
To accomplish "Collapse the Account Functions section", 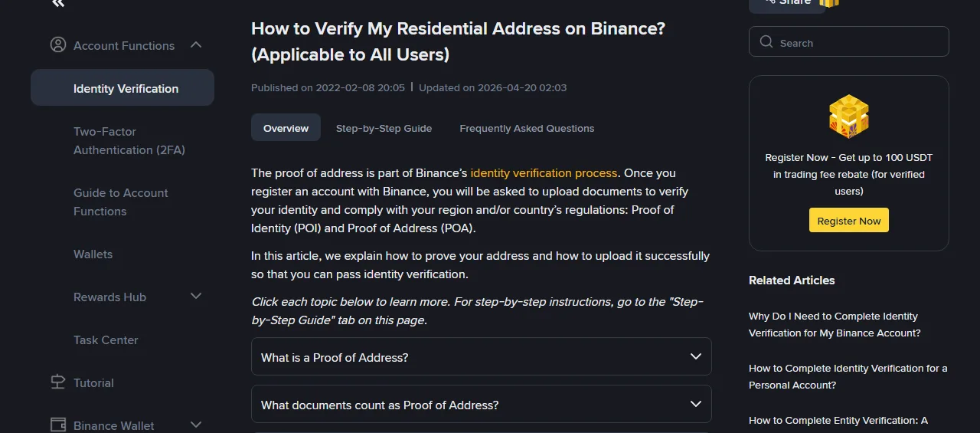I will [x=196, y=45].
